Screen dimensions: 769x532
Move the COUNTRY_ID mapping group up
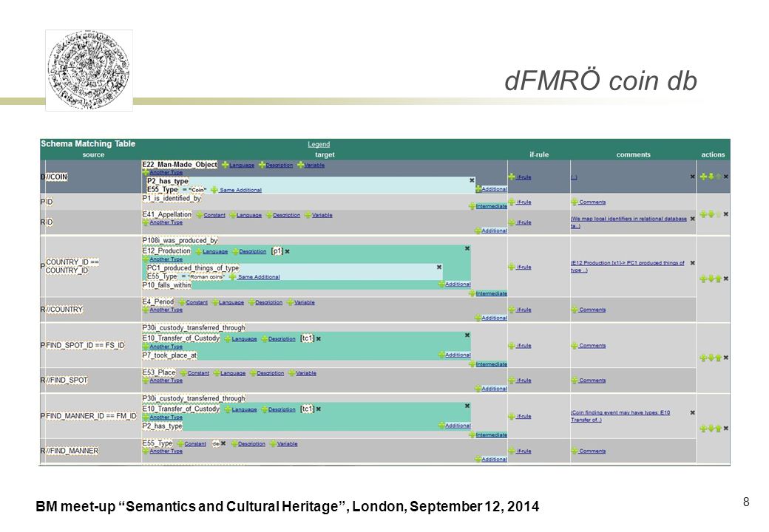719,279
